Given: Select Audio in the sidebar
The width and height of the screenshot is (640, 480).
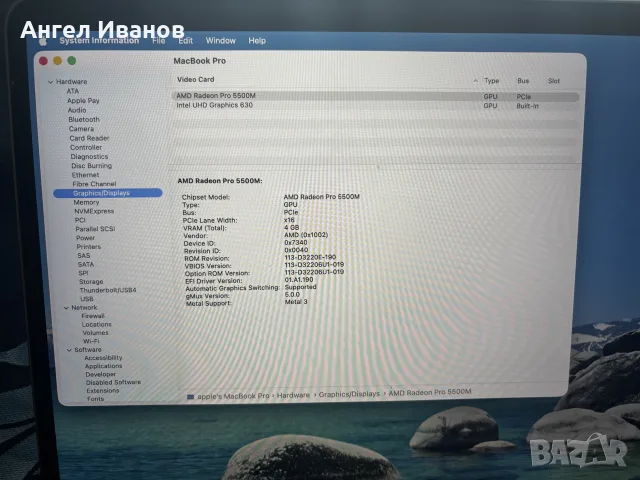Looking at the screenshot, I should tap(77, 110).
